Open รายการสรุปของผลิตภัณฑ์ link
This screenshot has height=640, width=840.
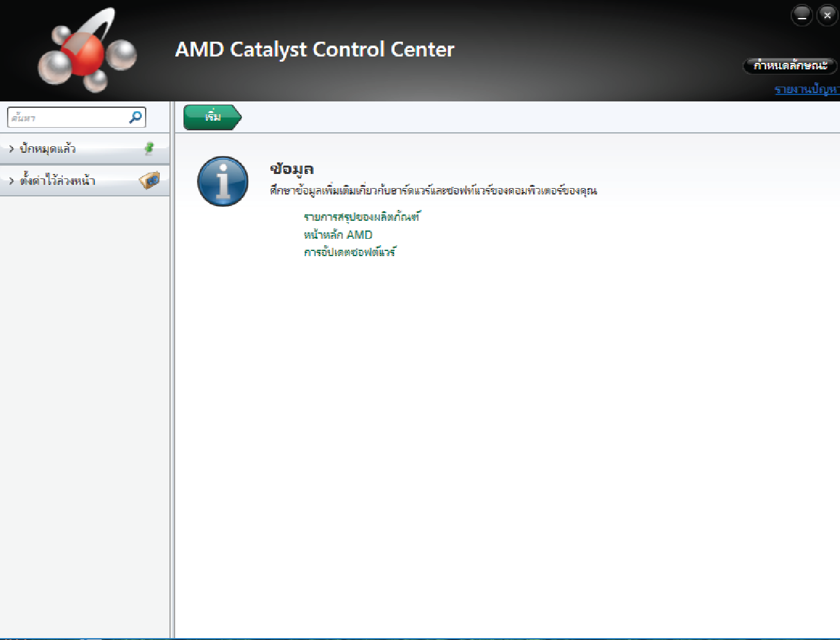[362, 217]
